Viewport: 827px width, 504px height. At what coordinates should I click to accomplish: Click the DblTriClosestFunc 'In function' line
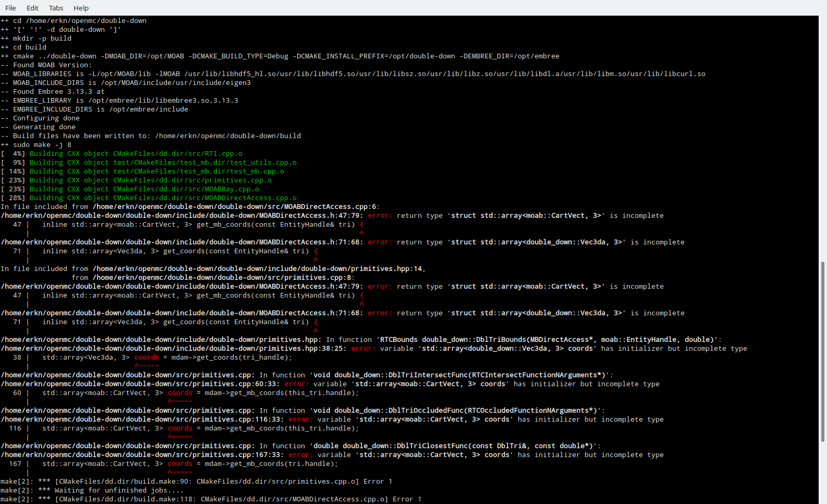(x=301, y=446)
